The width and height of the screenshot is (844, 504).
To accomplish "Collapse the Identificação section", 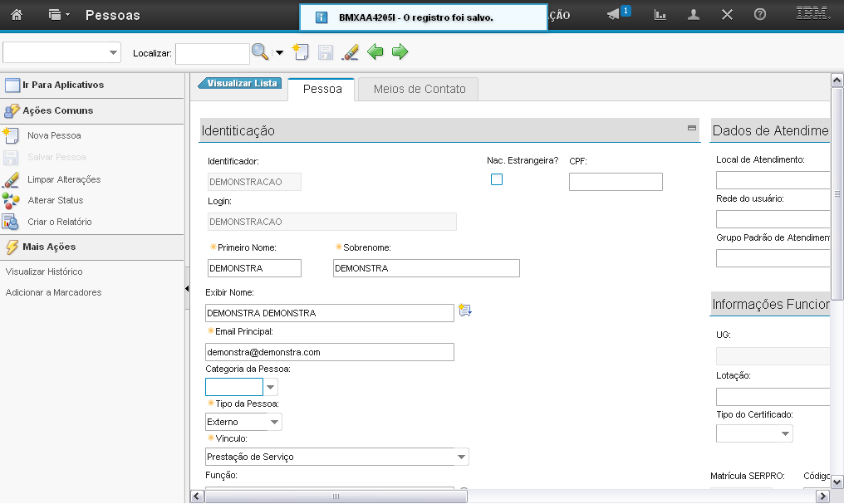I will tap(691, 128).
